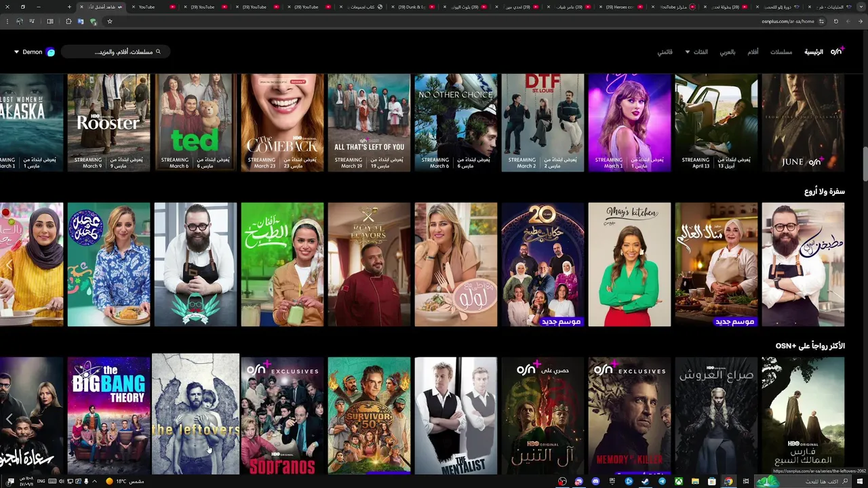Viewport: 868px width, 488px height.
Task: Open the Memory of a Killer poster
Action: [629, 415]
